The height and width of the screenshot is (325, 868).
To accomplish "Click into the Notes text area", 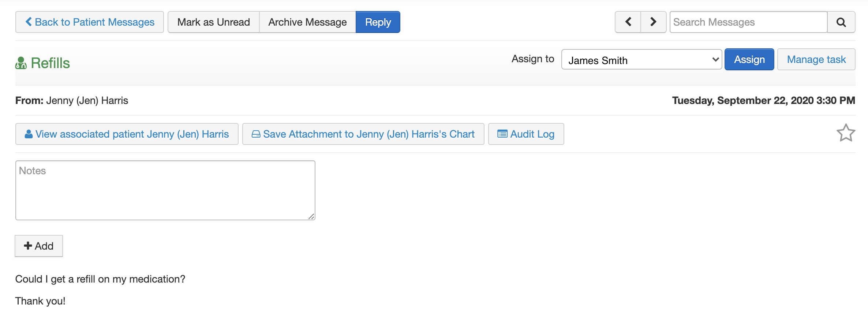I will pos(165,190).
